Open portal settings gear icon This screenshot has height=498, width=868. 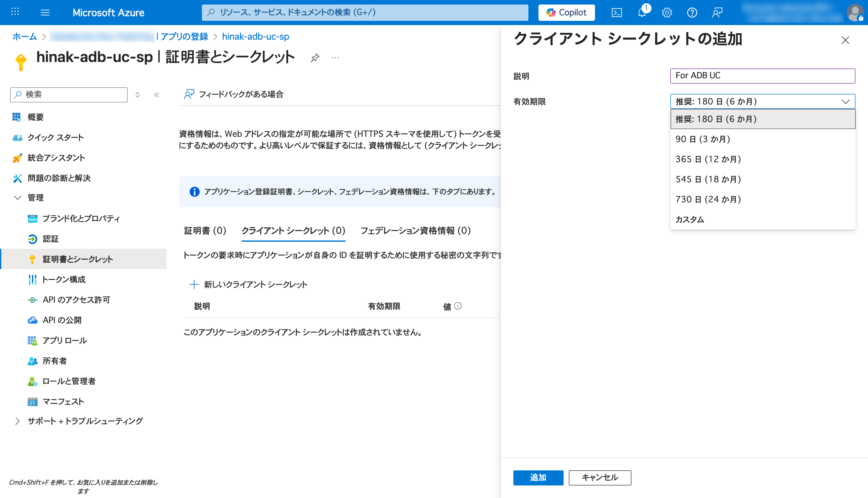[667, 13]
